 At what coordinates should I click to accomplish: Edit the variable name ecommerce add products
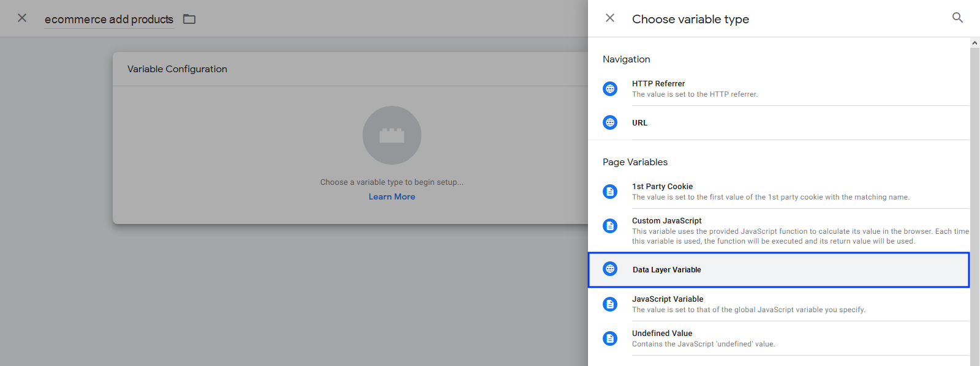click(109, 20)
